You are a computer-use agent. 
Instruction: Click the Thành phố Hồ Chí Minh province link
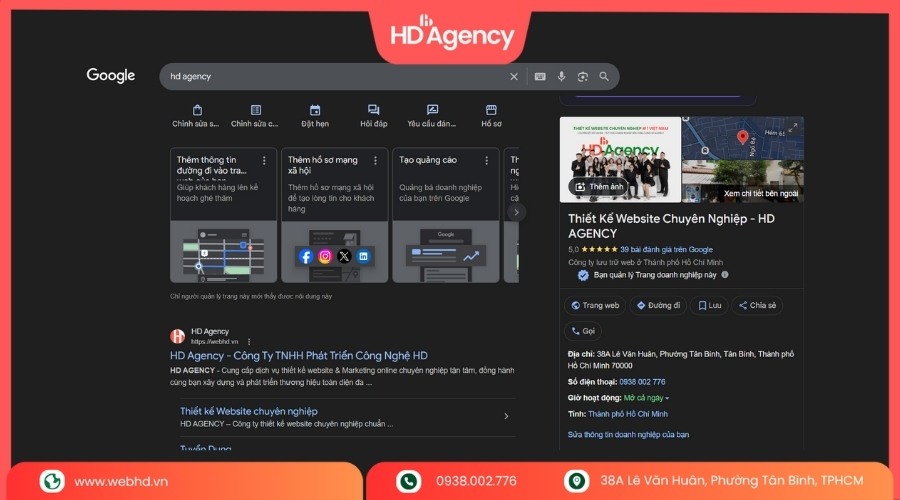(x=628, y=414)
